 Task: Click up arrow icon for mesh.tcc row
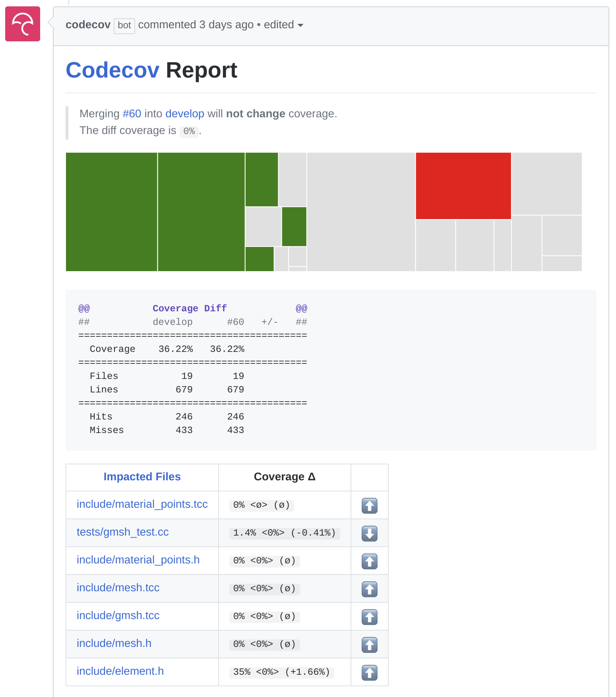tap(370, 589)
